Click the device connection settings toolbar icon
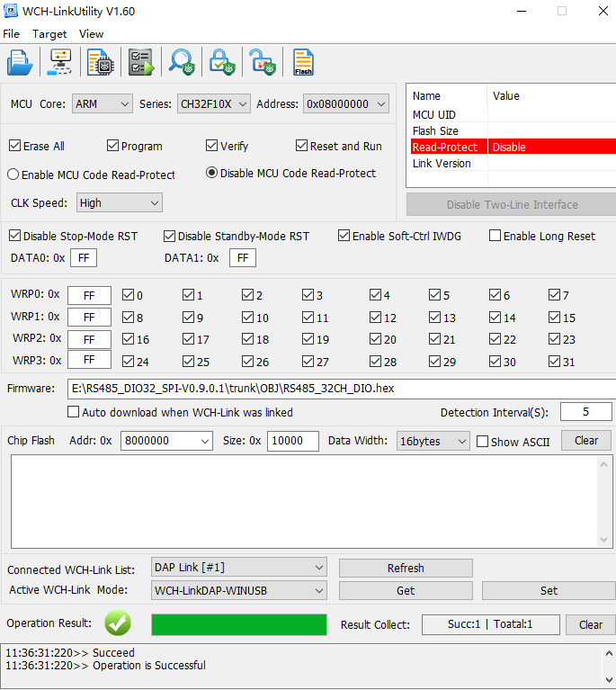 [x=60, y=62]
